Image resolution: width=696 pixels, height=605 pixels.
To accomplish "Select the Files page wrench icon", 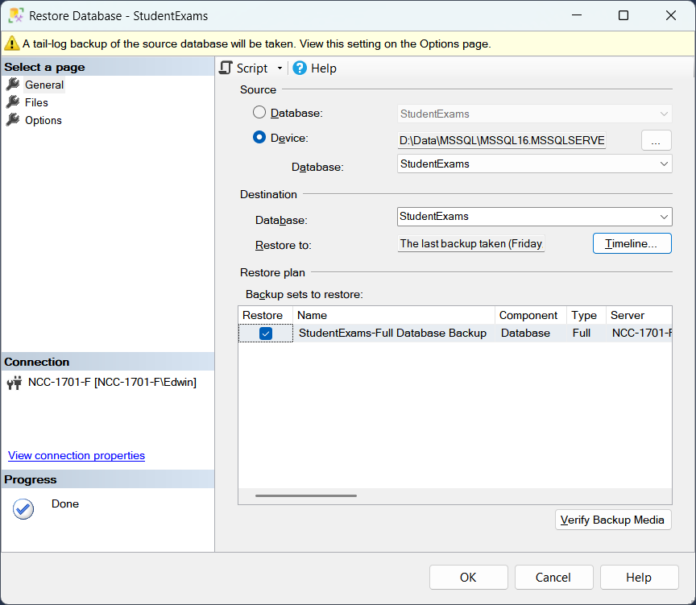I will tap(13, 102).
